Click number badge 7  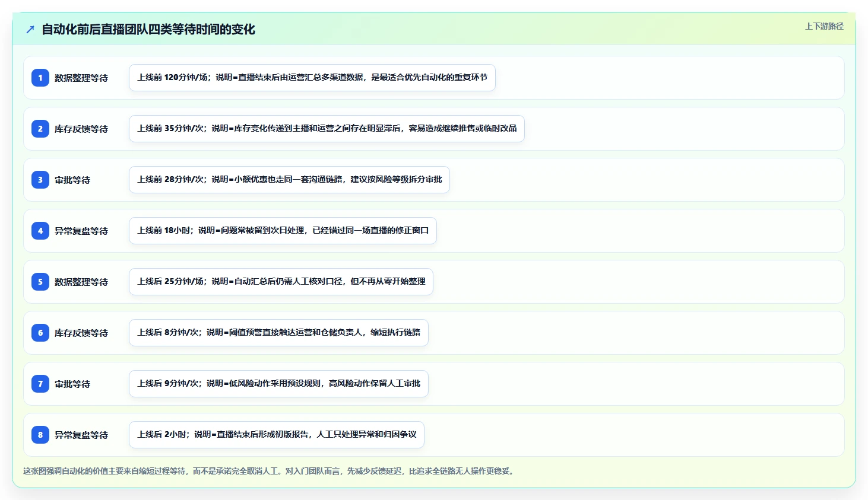click(x=40, y=384)
